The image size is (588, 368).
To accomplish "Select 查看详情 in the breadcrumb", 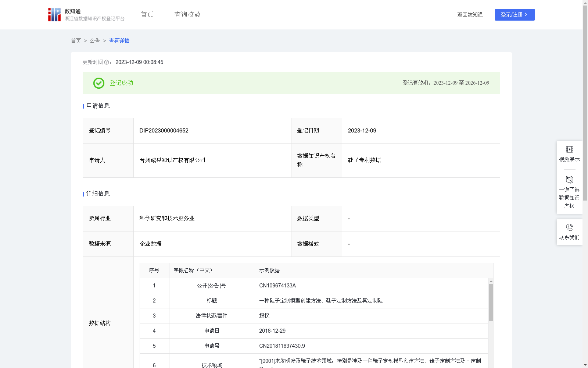I will coord(119,41).
